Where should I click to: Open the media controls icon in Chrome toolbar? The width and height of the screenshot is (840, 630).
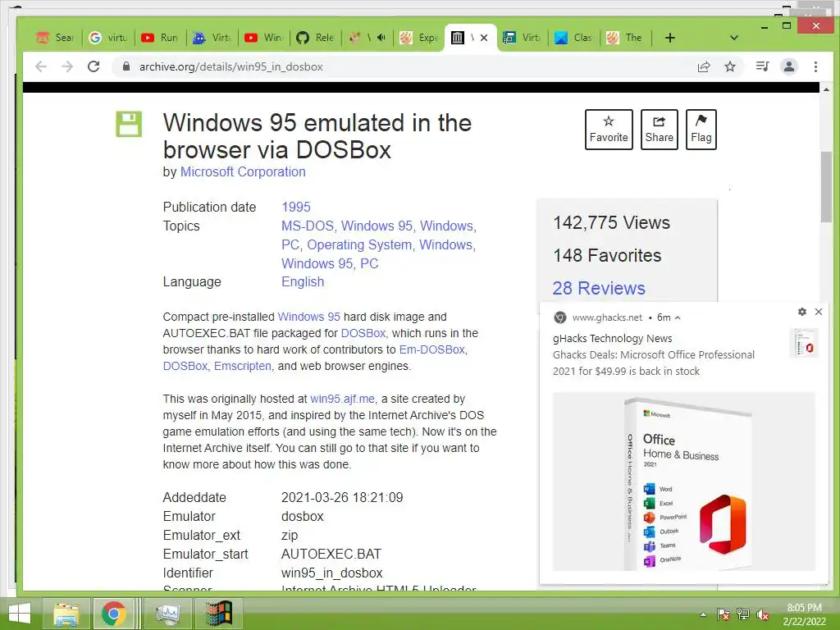click(x=762, y=66)
